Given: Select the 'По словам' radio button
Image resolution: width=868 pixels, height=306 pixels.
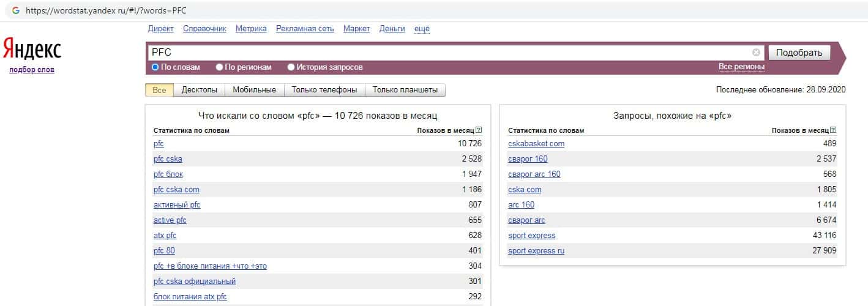Looking at the screenshot, I should (155, 67).
